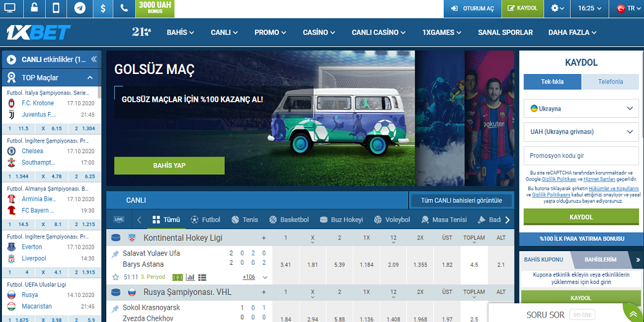The height and width of the screenshot is (322, 644).
Task: Click Tüm CANLI bahisleri görüntüle
Action: pos(461,201)
